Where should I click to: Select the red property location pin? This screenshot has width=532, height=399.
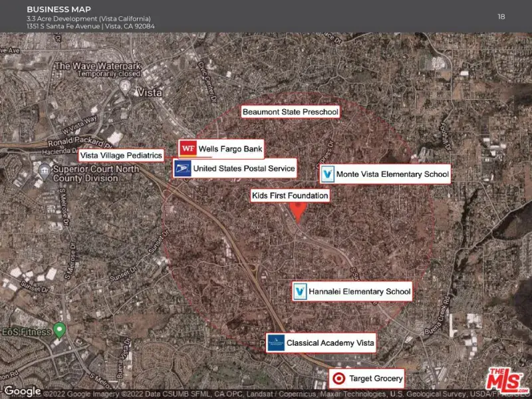[299, 209]
